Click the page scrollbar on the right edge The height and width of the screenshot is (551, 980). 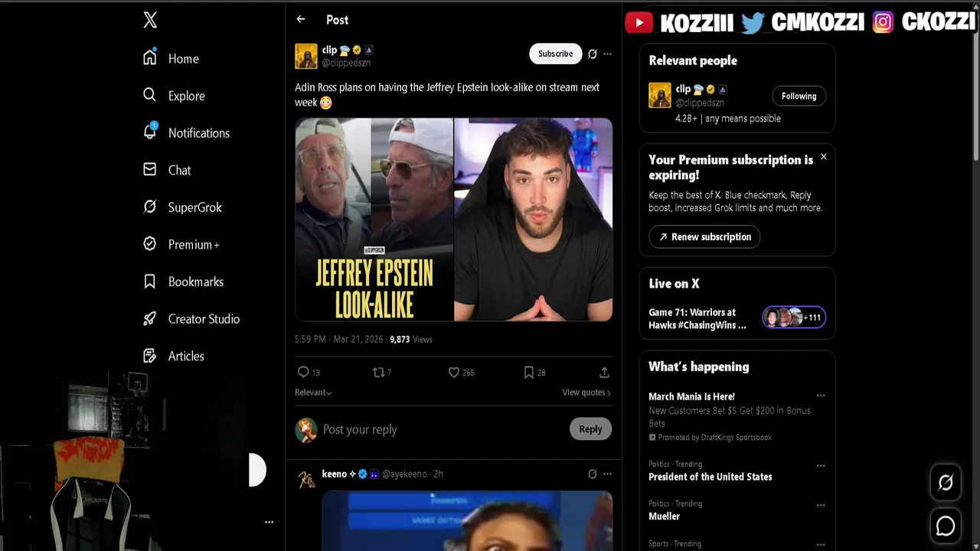[975, 84]
